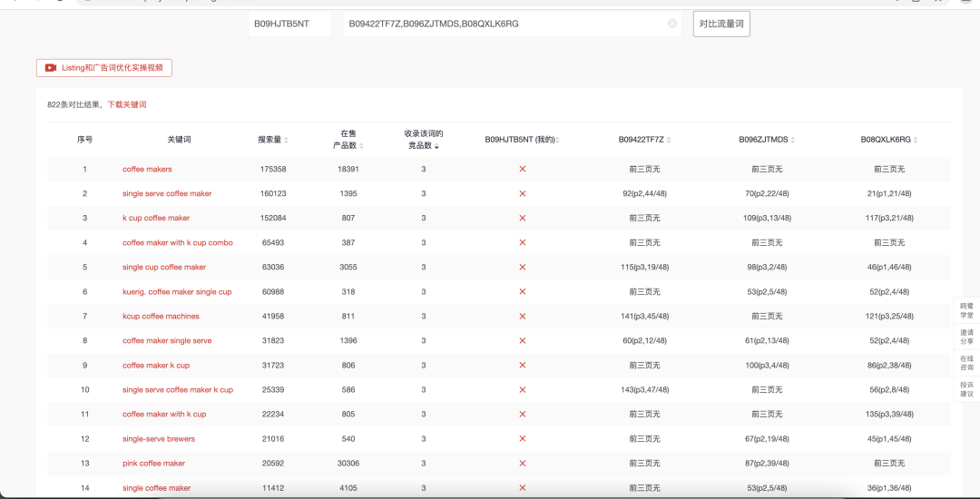Click red X in single-serve brewers row
Viewport: 980px width, 499px height.
pos(523,439)
